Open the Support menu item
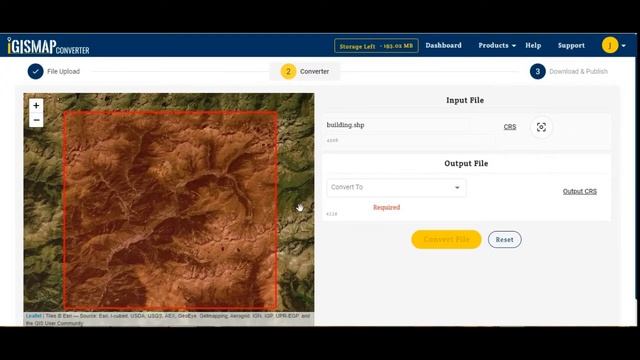 point(571,45)
